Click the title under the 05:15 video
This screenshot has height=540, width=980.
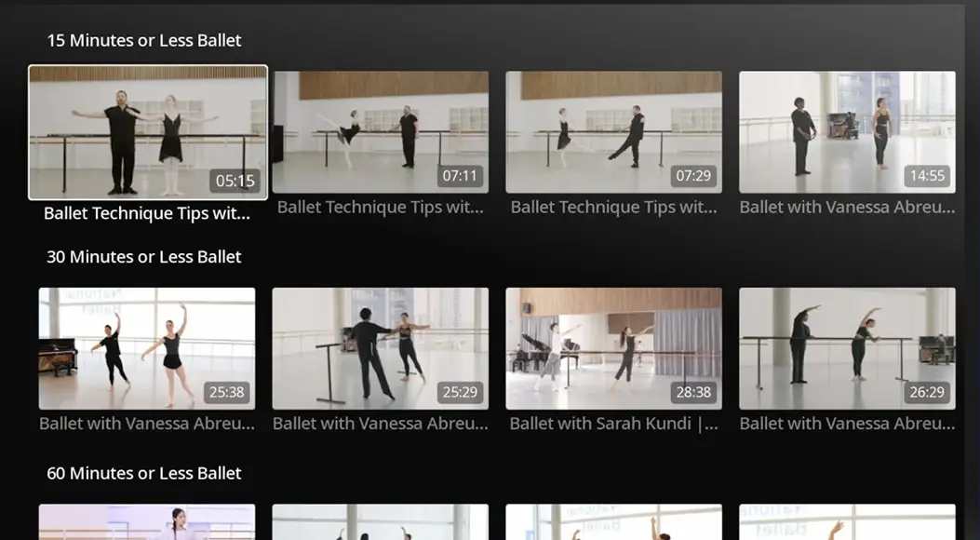point(147,213)
